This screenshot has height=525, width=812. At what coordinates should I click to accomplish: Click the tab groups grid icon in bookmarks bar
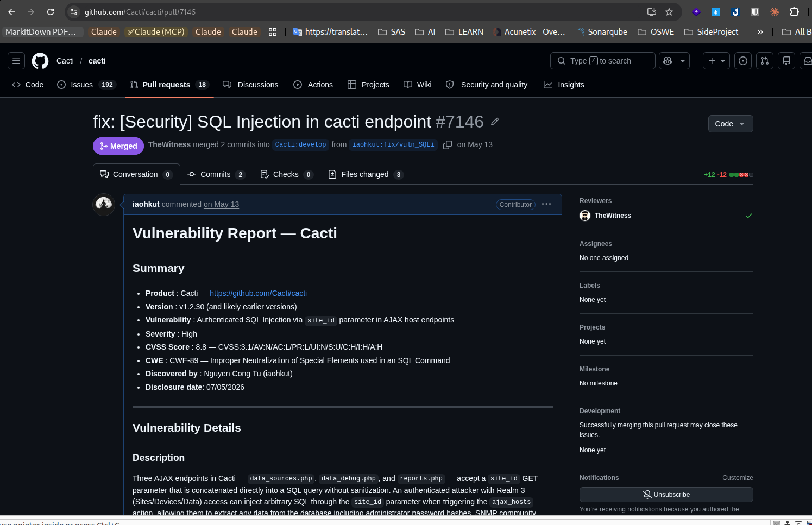273,32
